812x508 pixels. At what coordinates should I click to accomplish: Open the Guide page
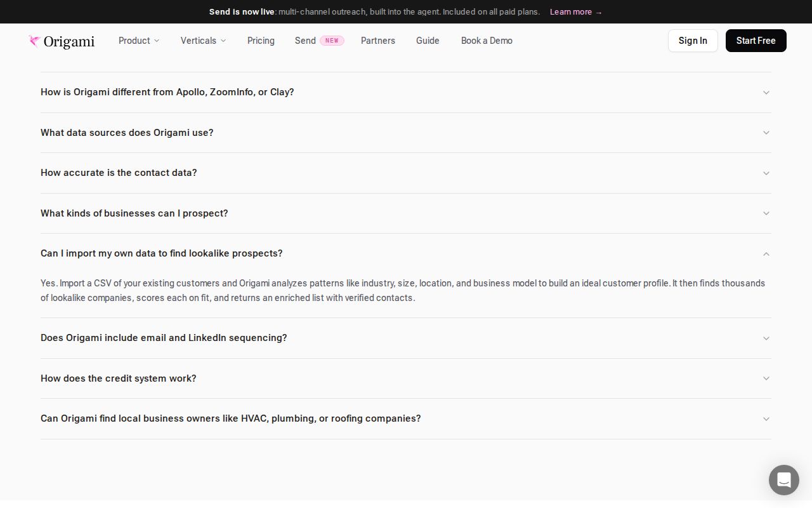tap(428, 41)
